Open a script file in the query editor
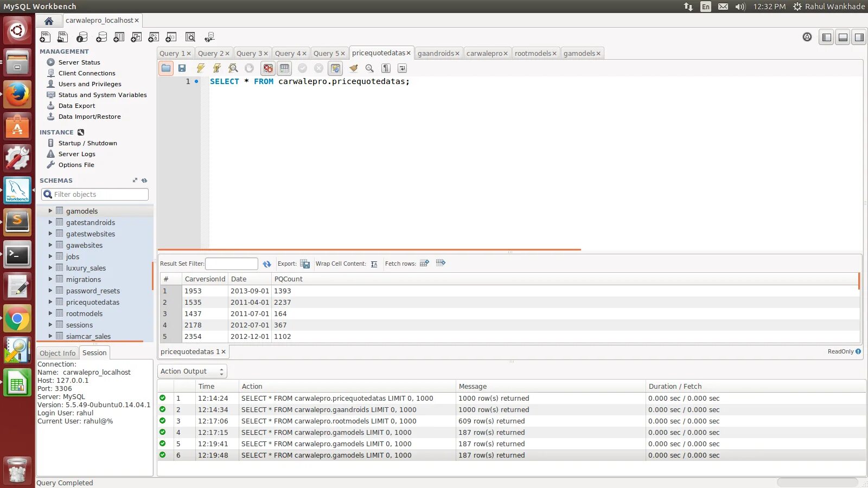Screen dimensions: 868x488 [166, 68]
